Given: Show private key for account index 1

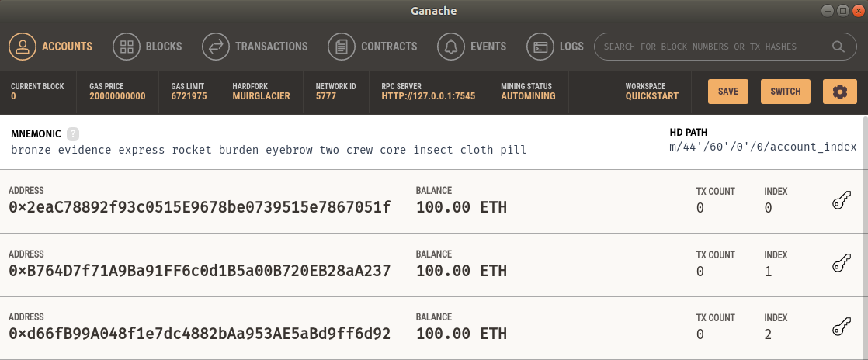Looking at the screenshot, I should point(842,263).
